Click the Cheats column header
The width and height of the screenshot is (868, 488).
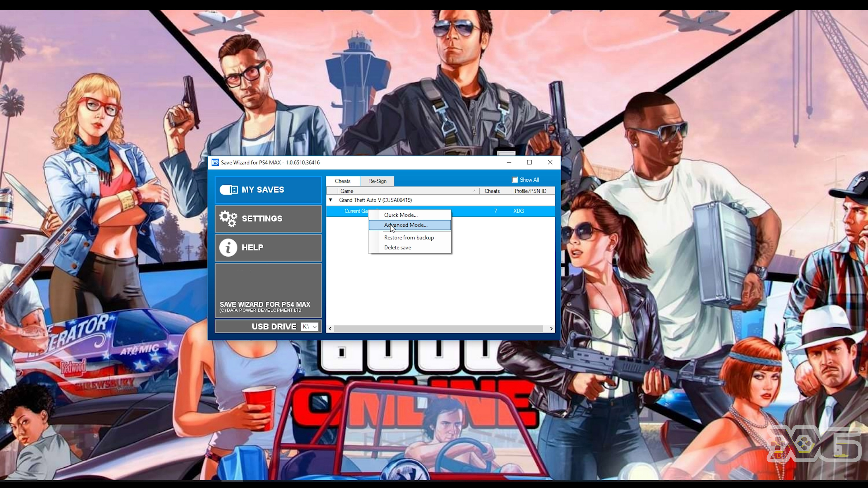(x=492, y=191)
